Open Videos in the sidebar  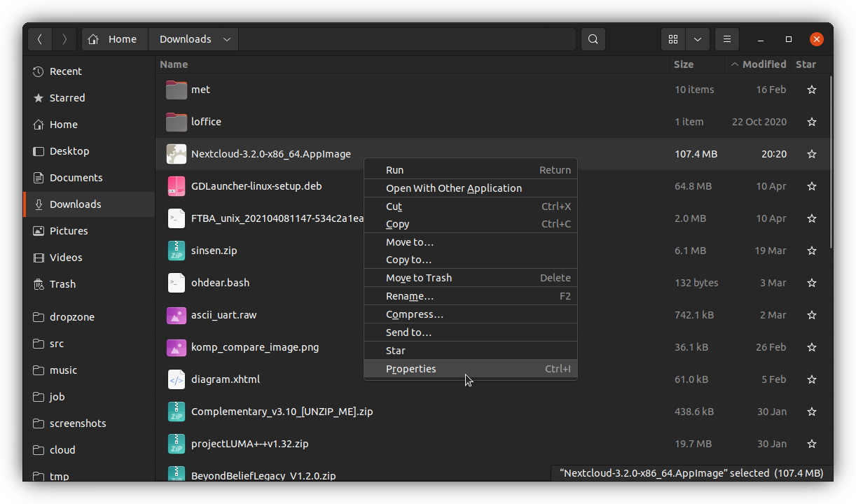[x=89, y=258]
